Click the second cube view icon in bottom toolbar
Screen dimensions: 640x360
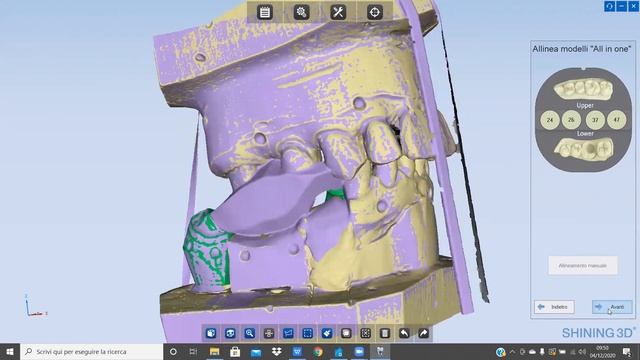[x=230, y=333]
